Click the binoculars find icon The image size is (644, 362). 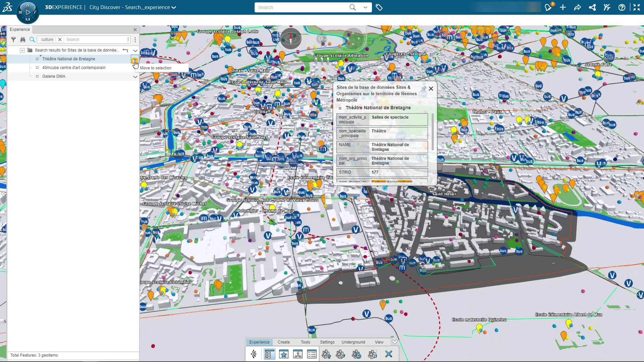pyautogui.click(x=23, y=40)
